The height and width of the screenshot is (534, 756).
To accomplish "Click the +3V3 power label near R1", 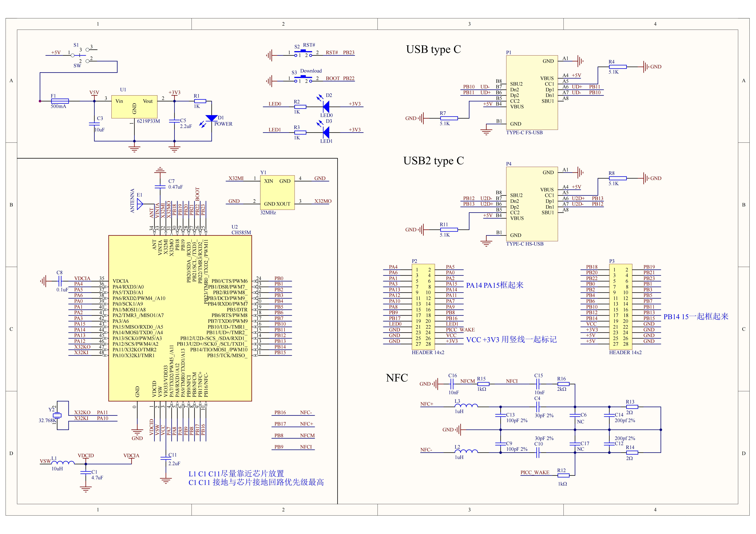I will [x=175, y=93].
